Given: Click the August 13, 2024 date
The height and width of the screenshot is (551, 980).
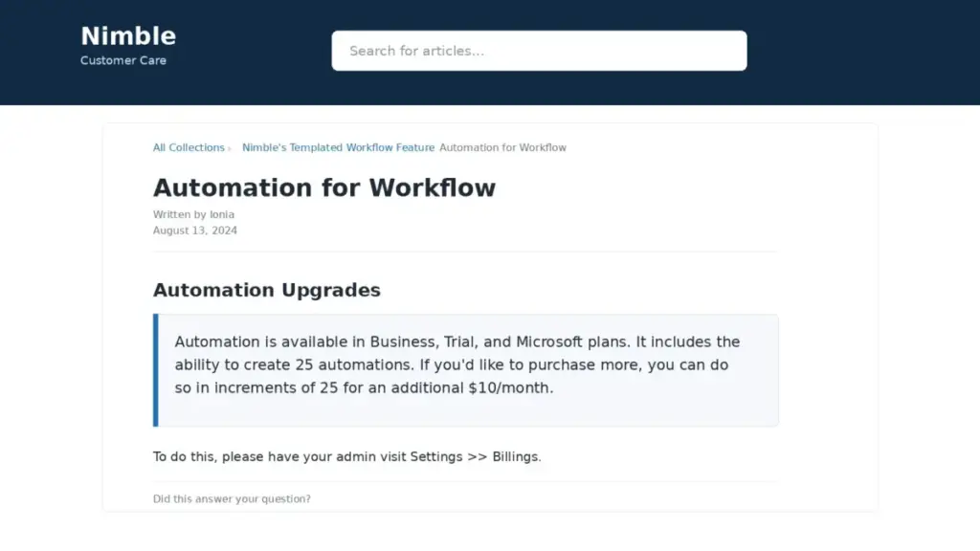Looking at the screenshot, I should 195,231.
